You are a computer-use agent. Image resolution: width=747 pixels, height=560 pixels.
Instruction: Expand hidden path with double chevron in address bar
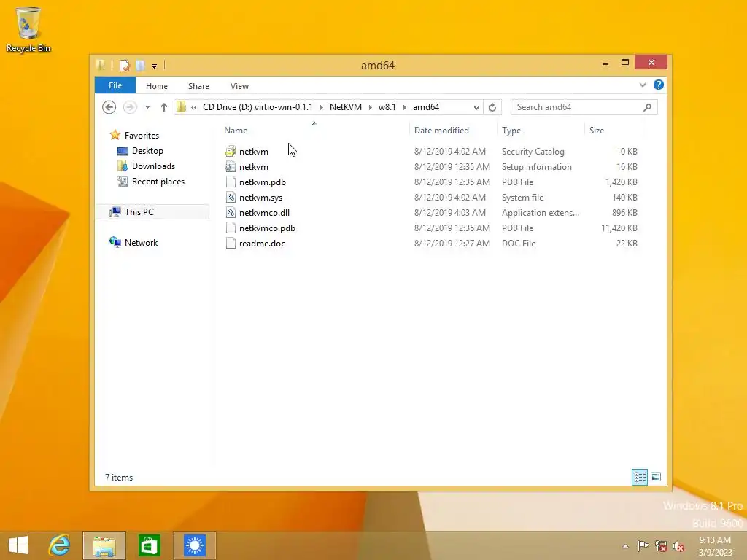pos(194,107)
